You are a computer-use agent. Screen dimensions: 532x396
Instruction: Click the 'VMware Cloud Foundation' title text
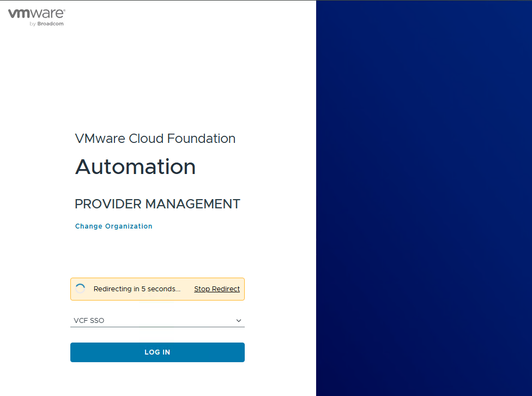tap(155, 139)
